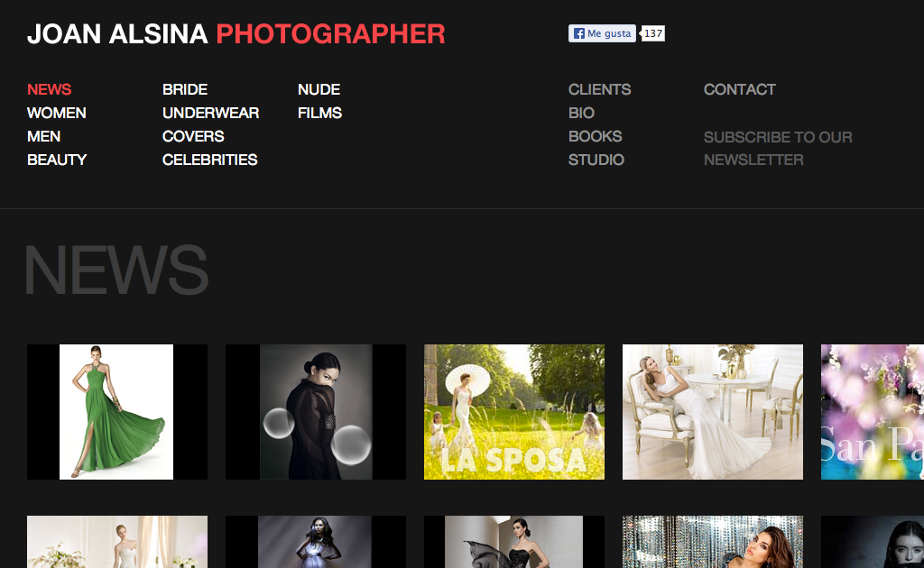Open second-row bride with white flowers thumbnail
Screen dimensions: 924x568
(x=117, y=542)
